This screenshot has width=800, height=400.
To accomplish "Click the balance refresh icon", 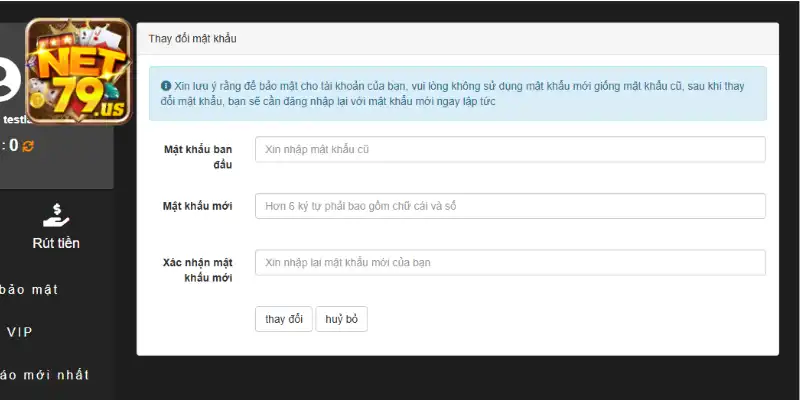I will [28, 146].
